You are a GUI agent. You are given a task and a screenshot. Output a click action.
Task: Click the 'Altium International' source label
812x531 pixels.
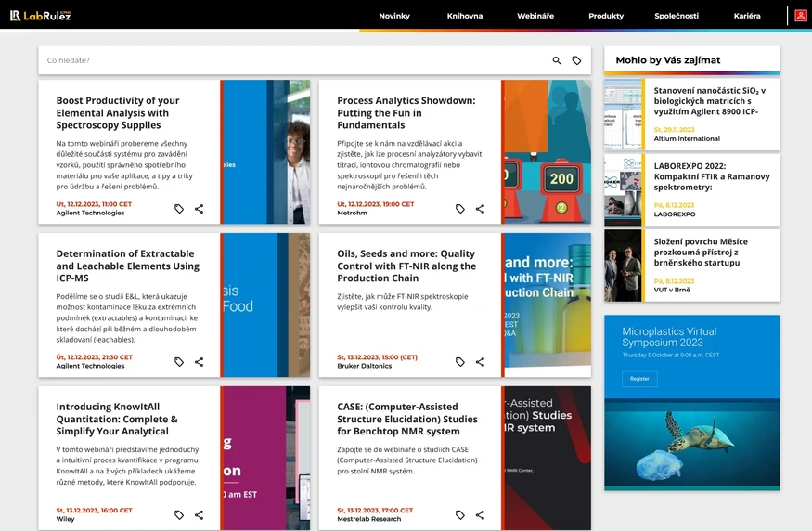[x=687, y=139]
